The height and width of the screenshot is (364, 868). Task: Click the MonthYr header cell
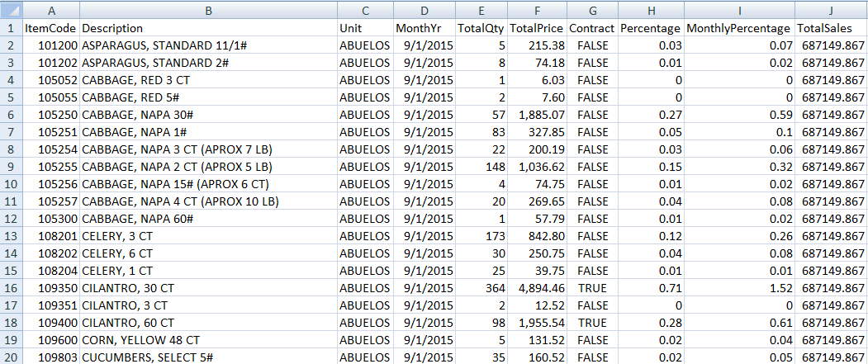click(425, 28)
